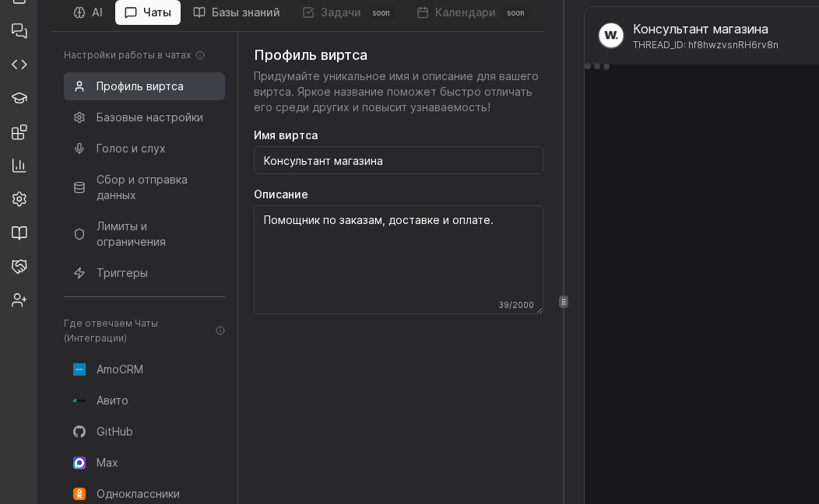Image resolution: width=819 pixels, height=504 pixels.
Task: Switch to the 'AI' tab
Action: (x=88, y=12)
